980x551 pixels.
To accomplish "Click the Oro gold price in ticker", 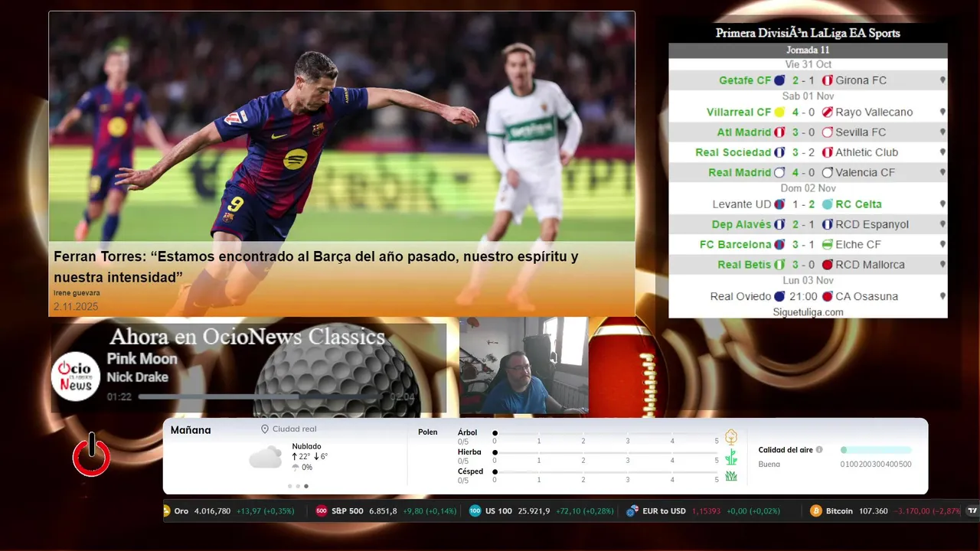I will coord(212,511).
